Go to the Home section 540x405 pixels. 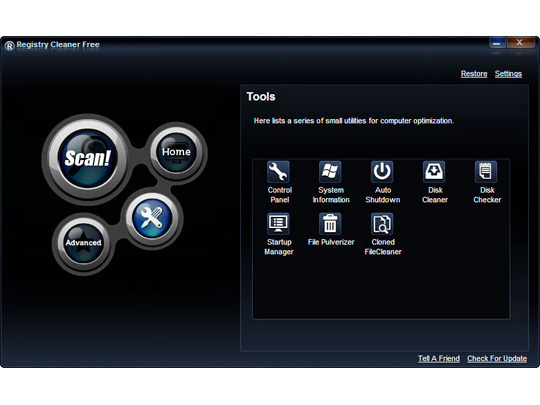tap(176, 152)
